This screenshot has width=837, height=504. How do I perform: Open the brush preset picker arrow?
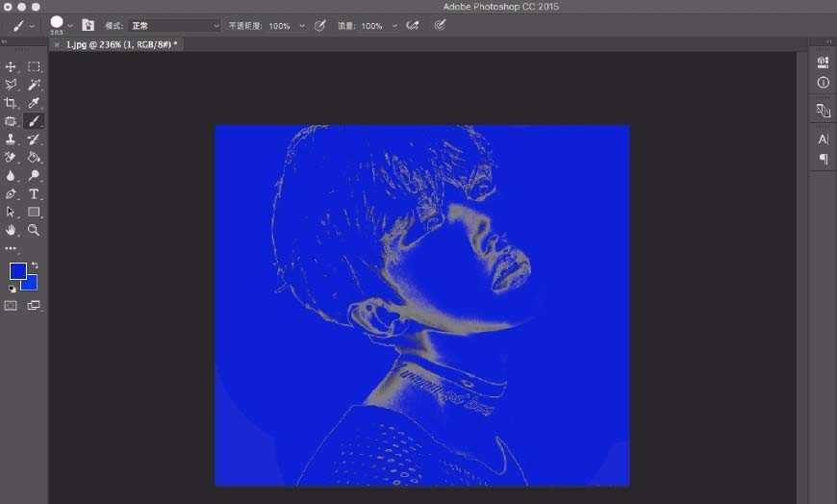pyautogui.click(x=70, y=26)
